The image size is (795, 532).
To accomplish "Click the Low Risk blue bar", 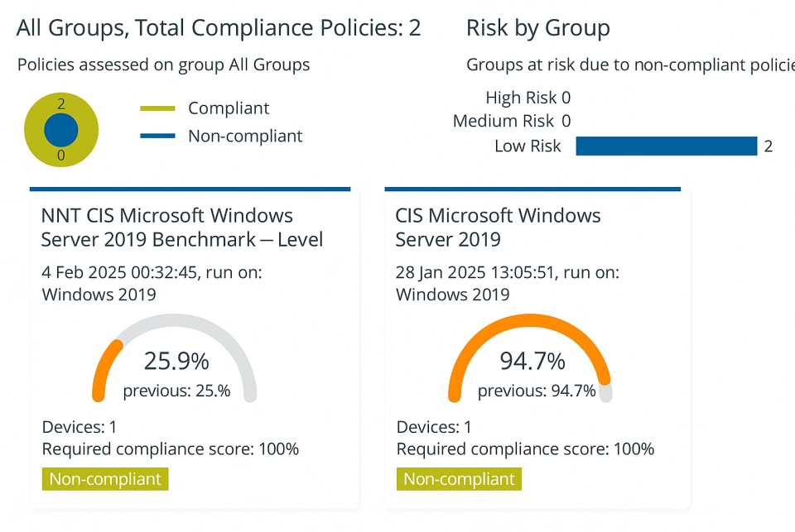I will pyautogui.click(x=666, y=146).
